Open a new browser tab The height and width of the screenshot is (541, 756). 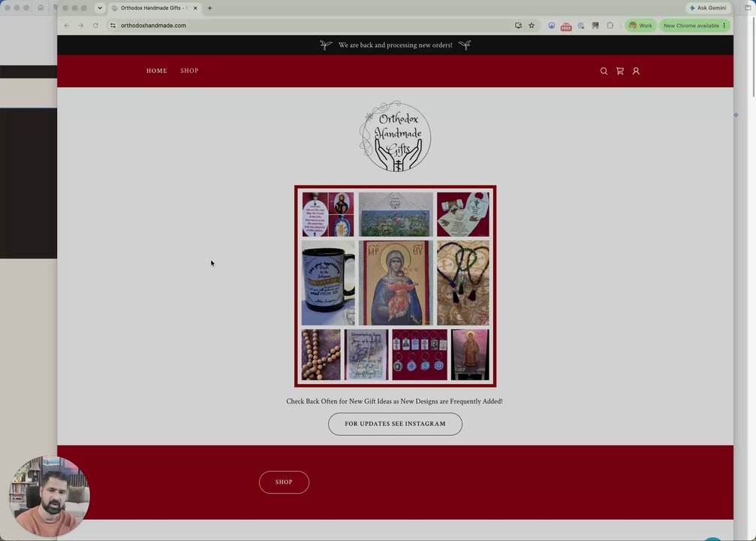(x=209, y=8)
